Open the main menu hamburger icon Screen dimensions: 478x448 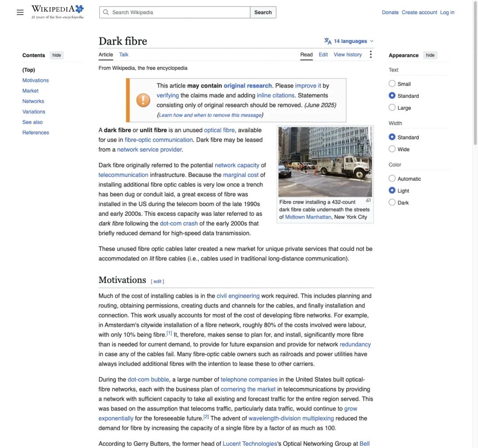(x=20, y=12)
